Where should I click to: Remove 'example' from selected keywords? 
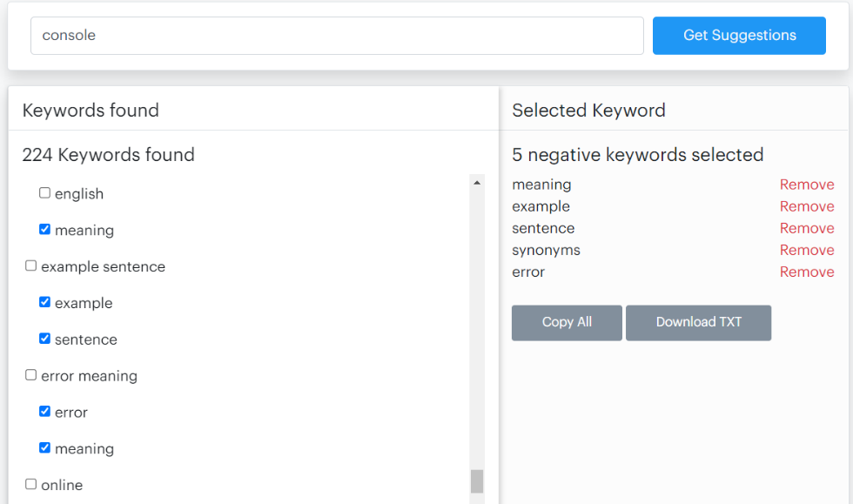click(807, 206)
